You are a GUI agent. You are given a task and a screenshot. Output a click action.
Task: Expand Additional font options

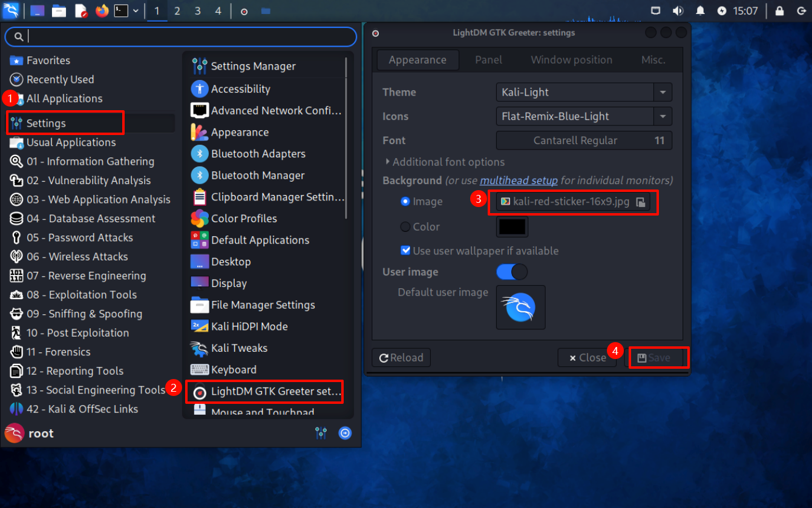445,162
